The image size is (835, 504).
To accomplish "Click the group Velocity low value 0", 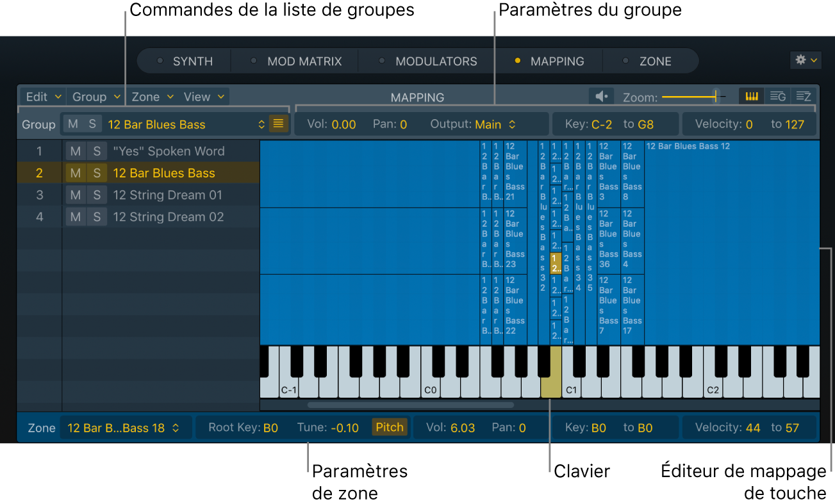I will [x=749, y=124].
